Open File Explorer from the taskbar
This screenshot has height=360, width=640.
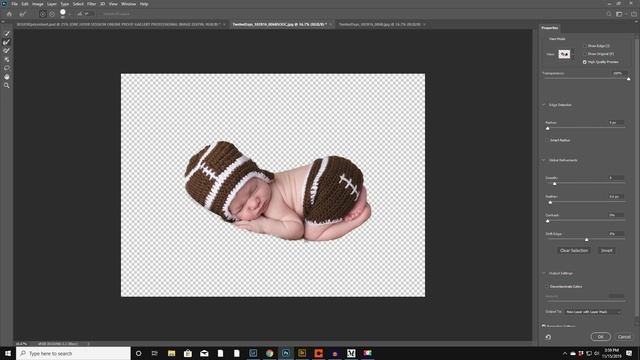tap(171, 353)
